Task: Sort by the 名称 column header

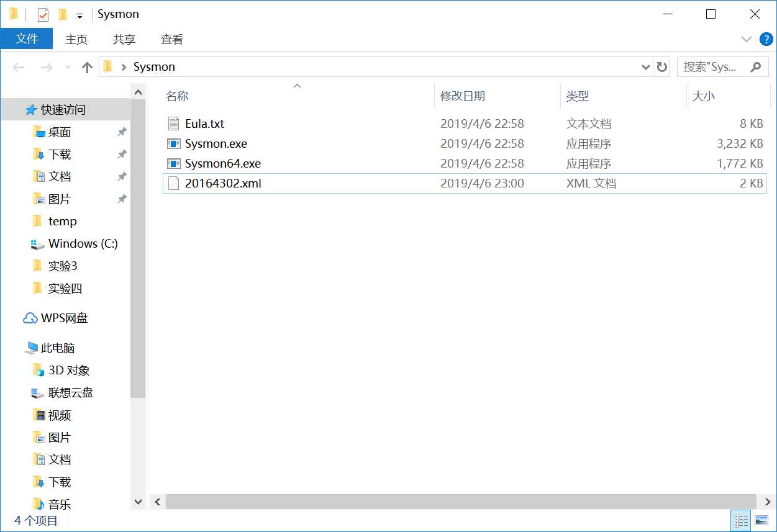Action: 177,96
